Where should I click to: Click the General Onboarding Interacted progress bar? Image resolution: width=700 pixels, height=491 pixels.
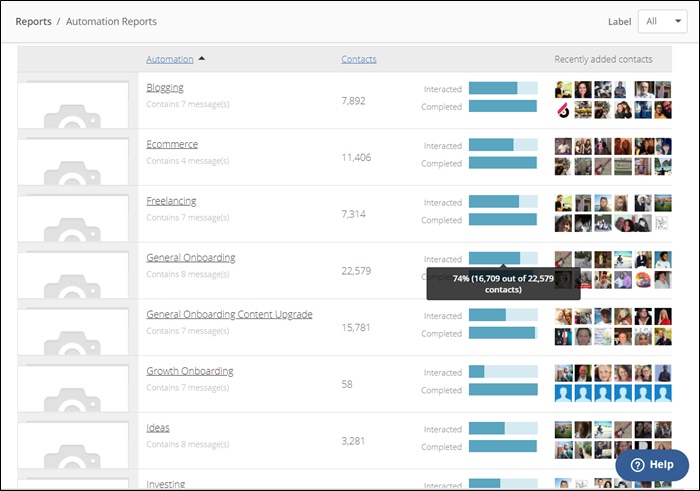[503, 258]
